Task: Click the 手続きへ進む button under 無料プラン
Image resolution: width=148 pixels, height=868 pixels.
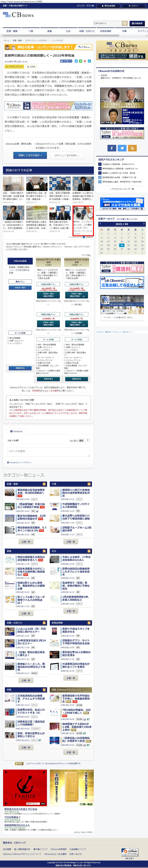Action: pyautogui.click(x=20, y=287)
